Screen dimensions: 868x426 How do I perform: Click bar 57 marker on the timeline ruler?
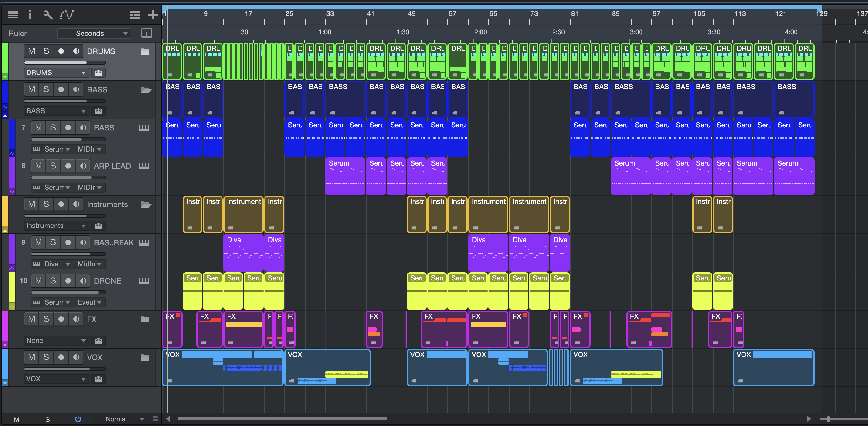pyautogui.click(x=452, y=14)
